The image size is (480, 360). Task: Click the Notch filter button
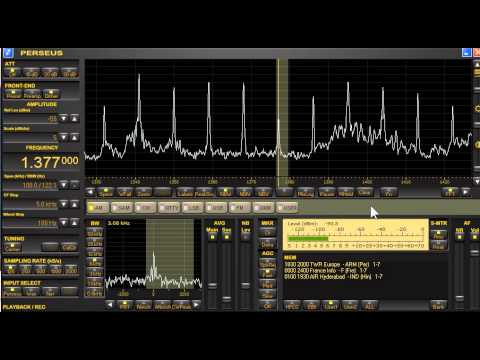pos(144,306)
